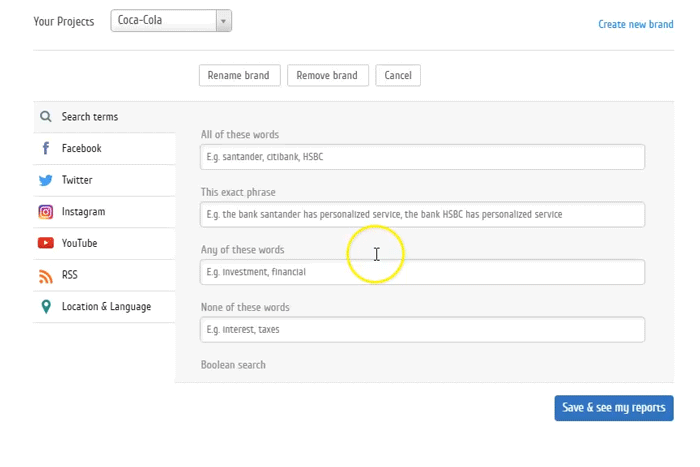The height and width of the screenshot is (467, 700).
Task: Expand the project list using dropdown arrow
Action: tap(223, 21)
